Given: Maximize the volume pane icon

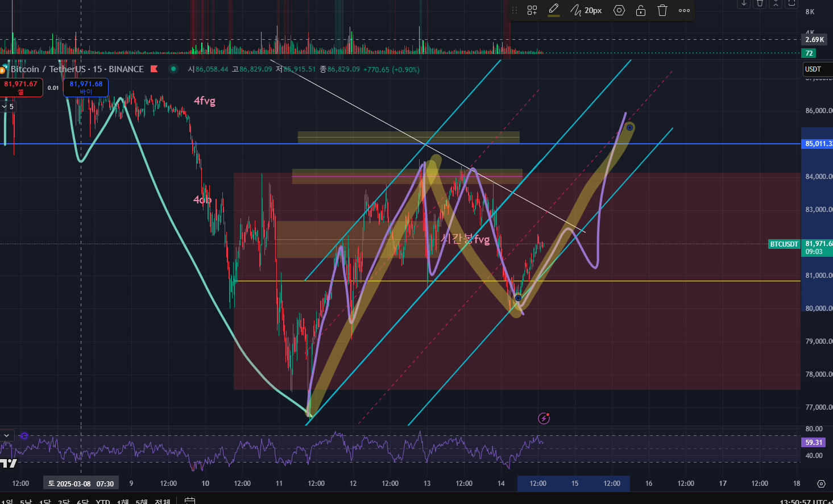Looking at the screenshot, I should click(791, 3).
